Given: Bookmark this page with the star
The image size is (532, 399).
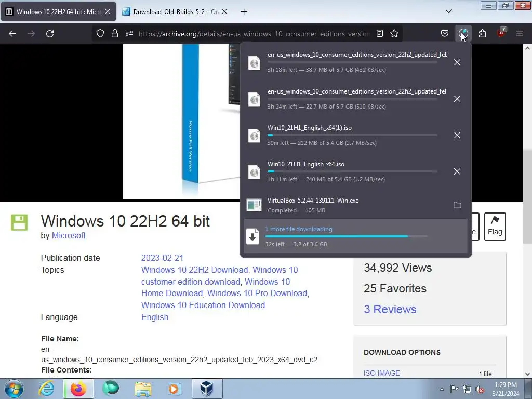Looking at the screenshot, I should point(394,33).
